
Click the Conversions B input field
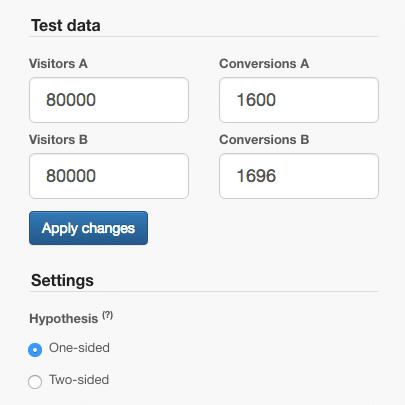click(x=299, y=176)
